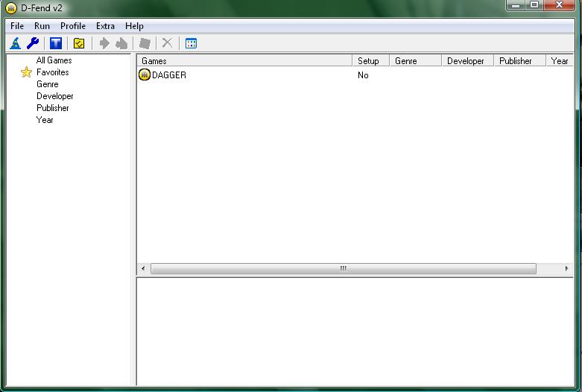Click the blue T toolbar icon
Image resolution: width=582 pixels, height=392 pixels.
click(56, 43)
